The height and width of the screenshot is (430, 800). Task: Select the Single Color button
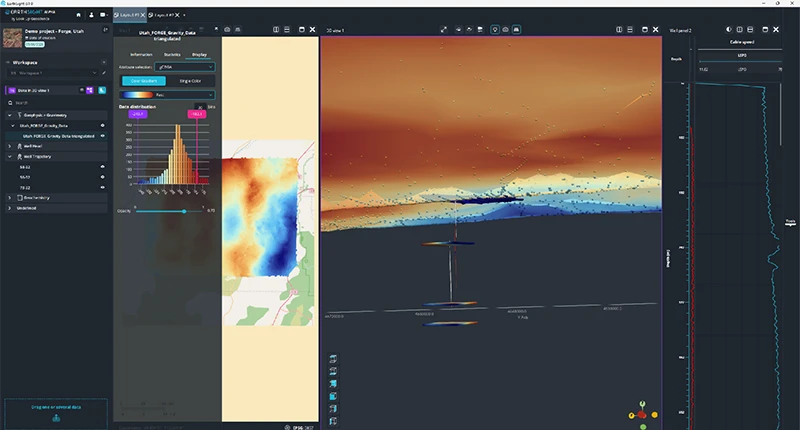click(x=190, y=81)
